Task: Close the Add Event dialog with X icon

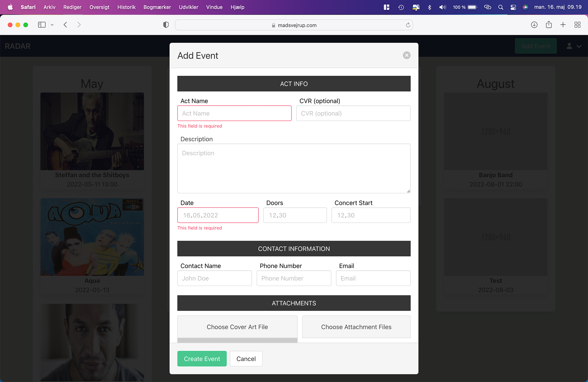Action: [406, 55]
